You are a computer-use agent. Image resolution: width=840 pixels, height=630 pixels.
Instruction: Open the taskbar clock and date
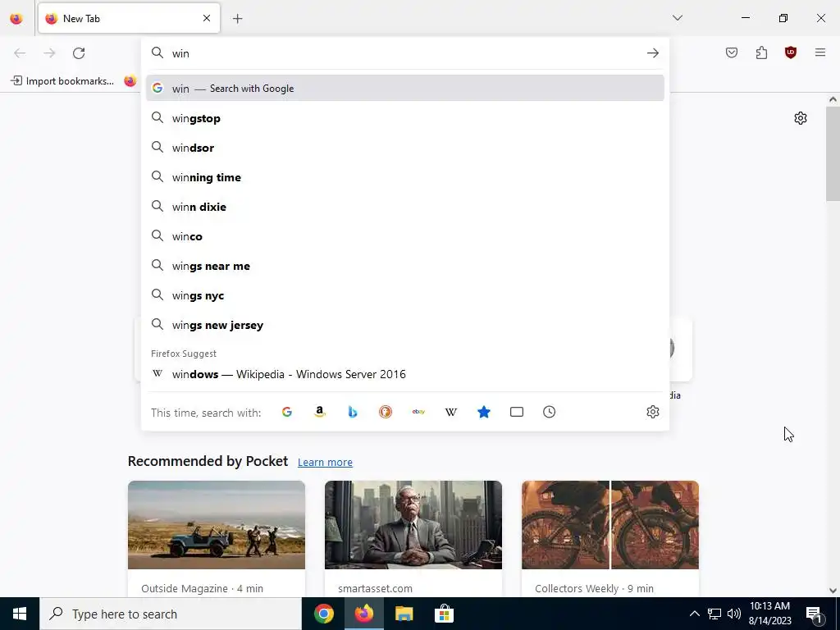[x=769, y=614]
